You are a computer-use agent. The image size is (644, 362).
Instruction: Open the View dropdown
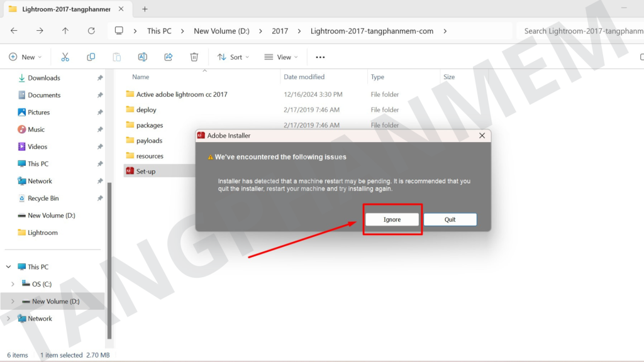point(281,57)
